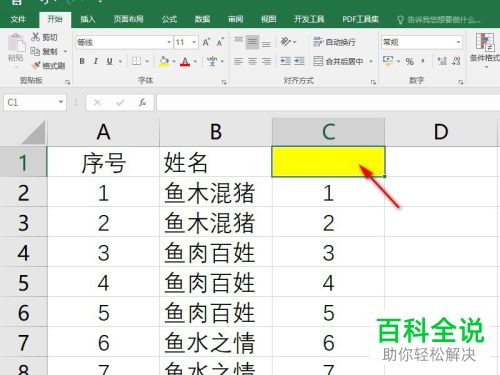Increase indent
This screenshot has height=375, width=500.
(299, 61)
